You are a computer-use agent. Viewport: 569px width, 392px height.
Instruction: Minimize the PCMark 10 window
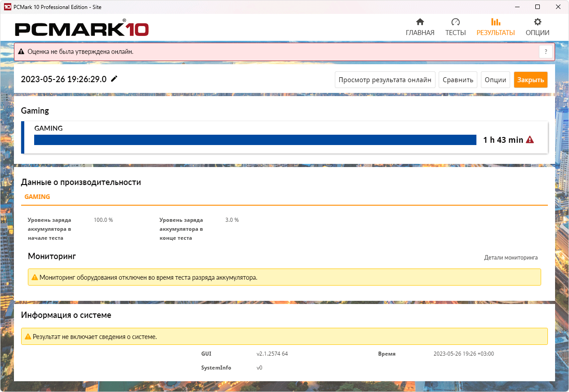pyautogui.click(x=517, y=7)
